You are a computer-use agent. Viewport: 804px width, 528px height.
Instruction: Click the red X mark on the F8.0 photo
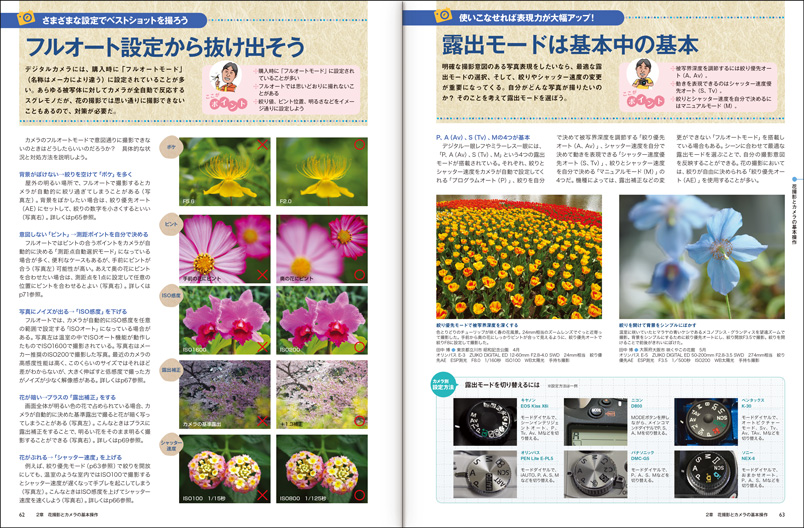[262, 145]
